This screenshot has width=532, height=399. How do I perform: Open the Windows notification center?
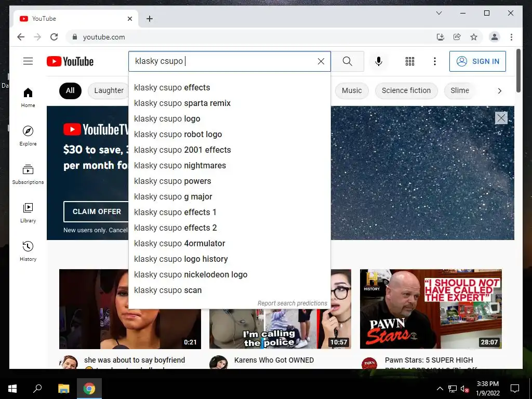(x=515, y=389)
